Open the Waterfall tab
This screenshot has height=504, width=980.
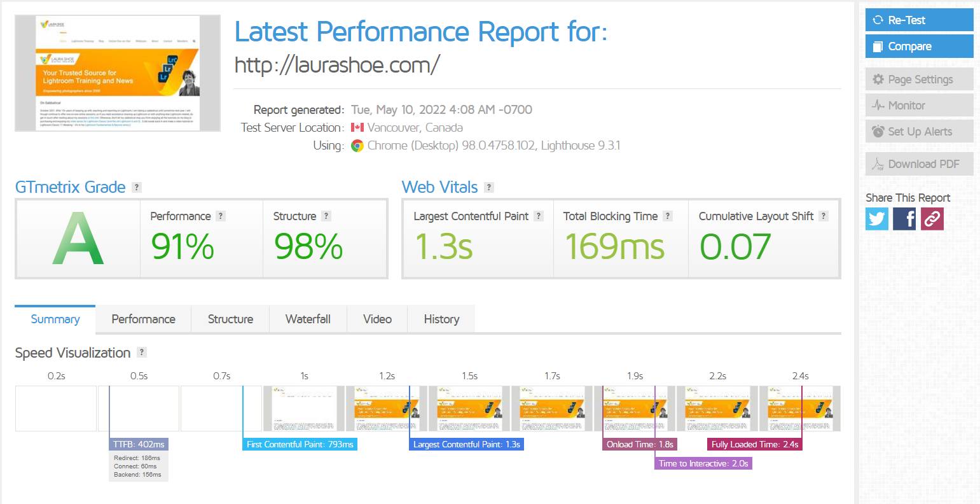tap(308, 319)
